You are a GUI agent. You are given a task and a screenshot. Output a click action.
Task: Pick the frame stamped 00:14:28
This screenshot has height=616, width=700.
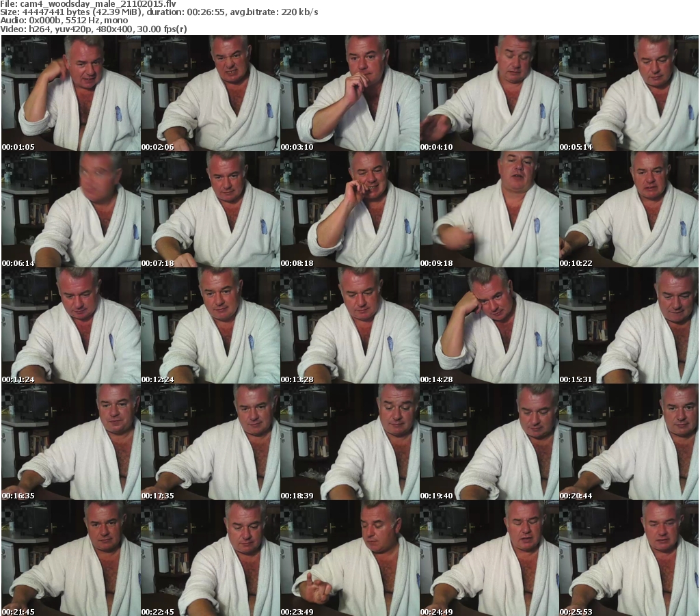(x=489, y=325)
